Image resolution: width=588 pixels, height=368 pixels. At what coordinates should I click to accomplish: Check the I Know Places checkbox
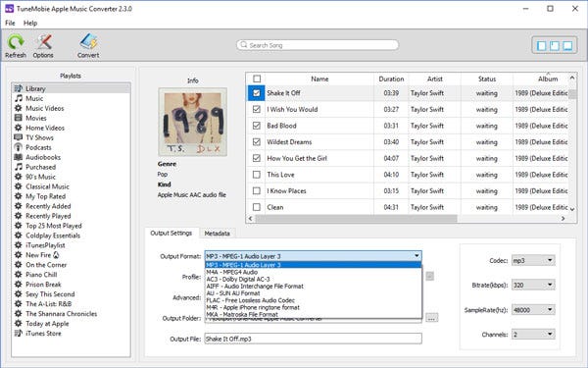click(x=257, y=190)
